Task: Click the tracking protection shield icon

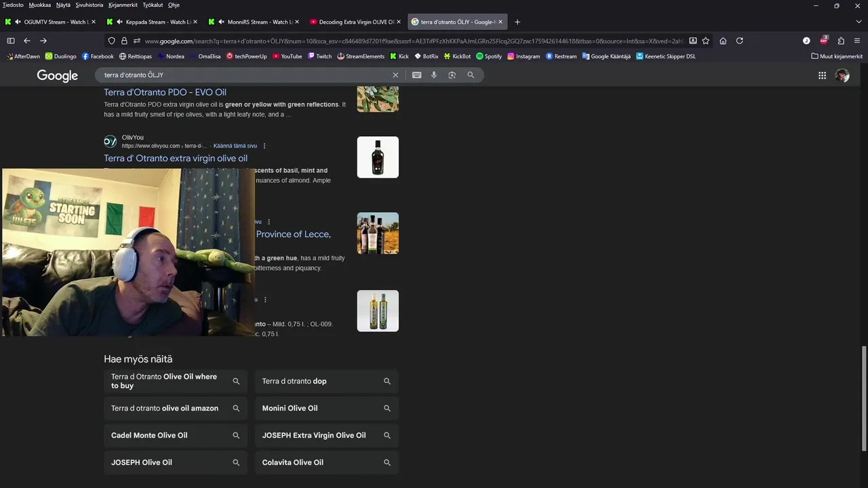Action: tap(112, 41)
